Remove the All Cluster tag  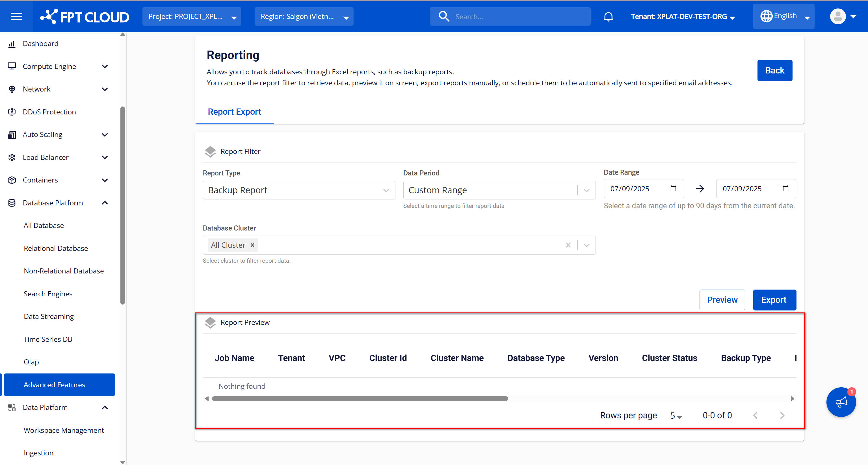click(x=252, y=245)
